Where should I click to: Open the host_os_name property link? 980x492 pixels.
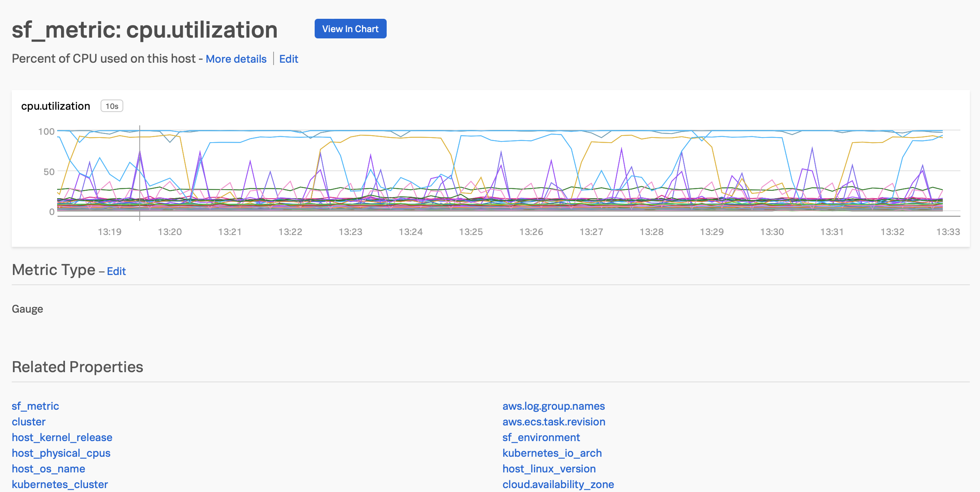pos(49,468)
